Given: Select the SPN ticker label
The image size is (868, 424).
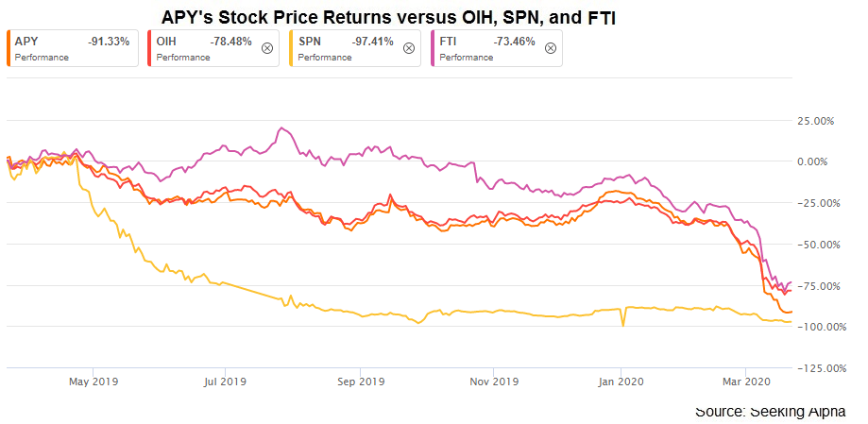Looking at the screenshot, I should 307,42.
